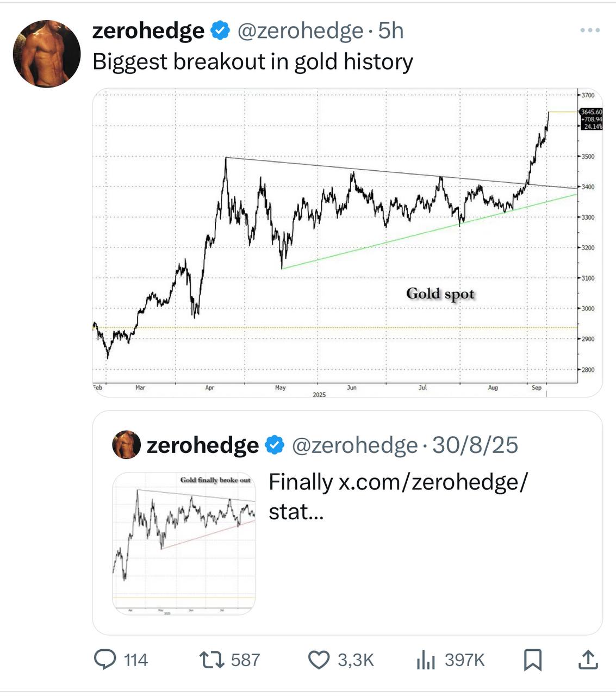Click the reply speech bubble icon
Viewport: 616px width, 696px height.
click(103, 660)
